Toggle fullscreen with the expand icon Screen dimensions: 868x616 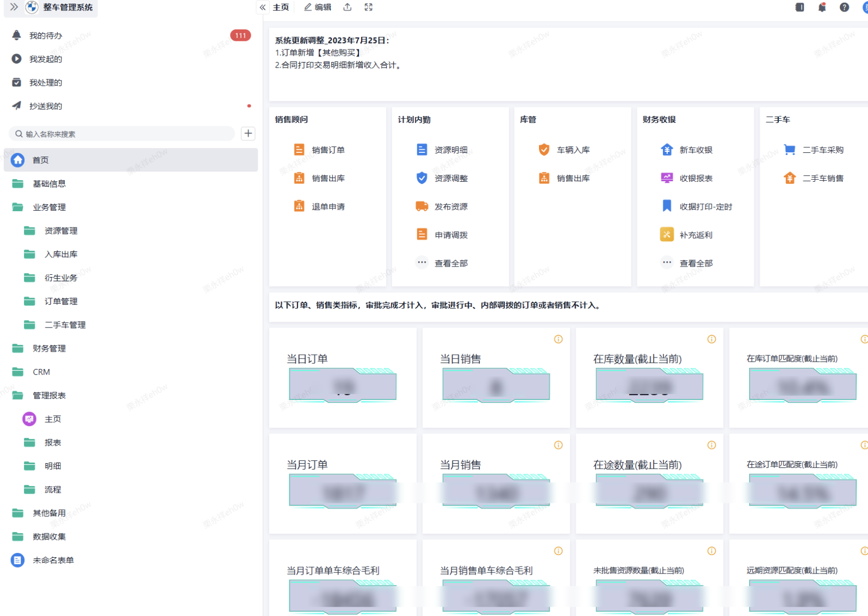pyautogui.click(x=369, y=7)
